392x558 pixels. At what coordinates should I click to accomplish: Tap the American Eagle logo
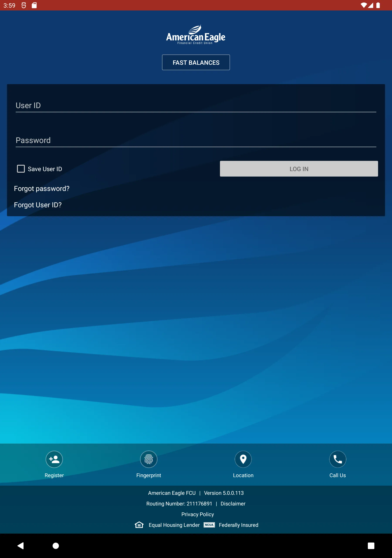pos(196,34)
